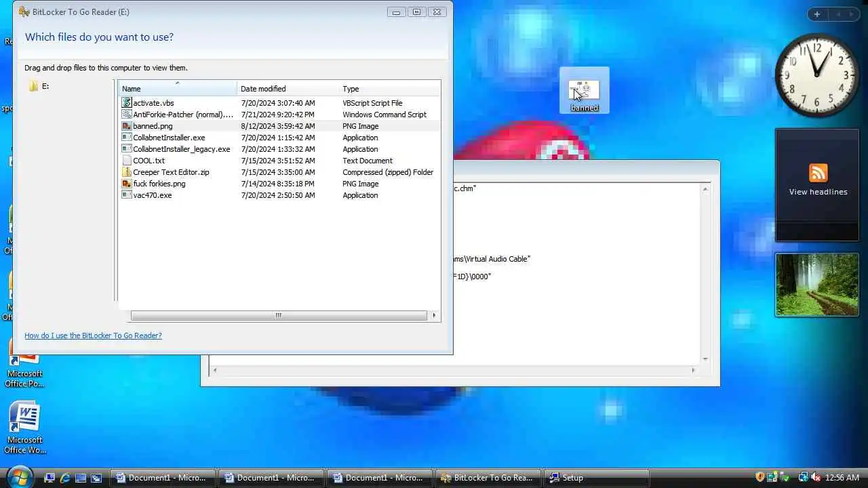The height and width of the screenshot is (488, 868).
Task: Click the forest slideshow gadget picture
Action: tap(817, 285)
